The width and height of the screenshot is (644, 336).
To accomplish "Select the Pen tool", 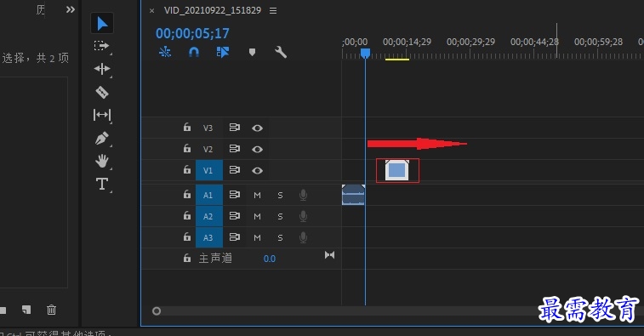I will [102, 138].
